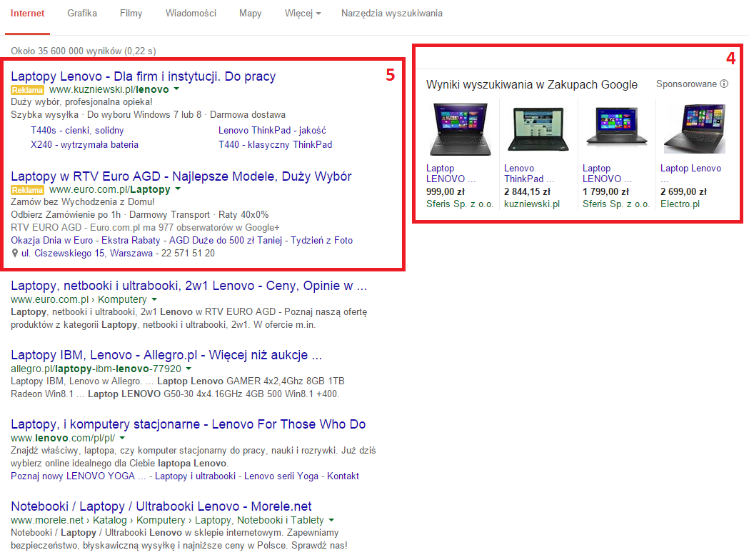Click price '2 699,00 zł'
Image resolution: width=749 pixels, height=560 pixels.
(683, 191)
